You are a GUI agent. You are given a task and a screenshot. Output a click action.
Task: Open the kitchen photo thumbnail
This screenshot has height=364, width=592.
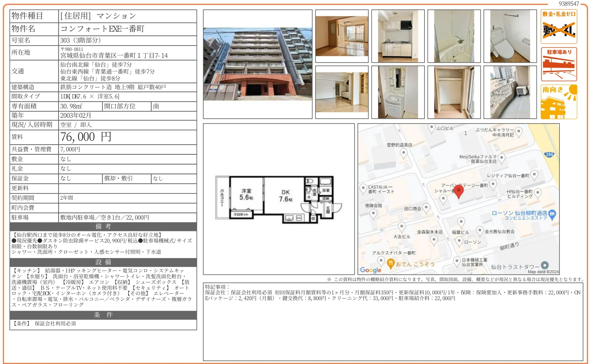398,36
